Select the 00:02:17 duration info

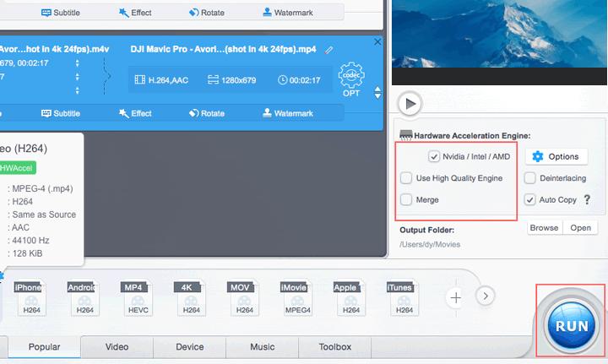pyautogui.click(x=299, y=80)
